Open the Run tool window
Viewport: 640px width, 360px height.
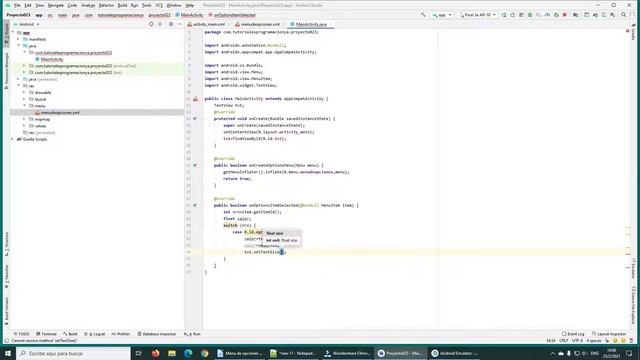tap(192, 334)
